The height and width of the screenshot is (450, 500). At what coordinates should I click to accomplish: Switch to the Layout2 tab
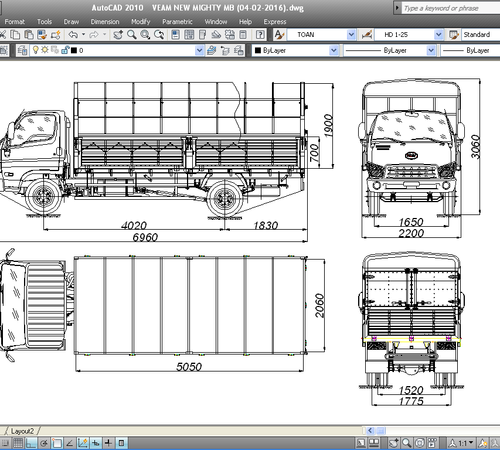coord(22,431)
